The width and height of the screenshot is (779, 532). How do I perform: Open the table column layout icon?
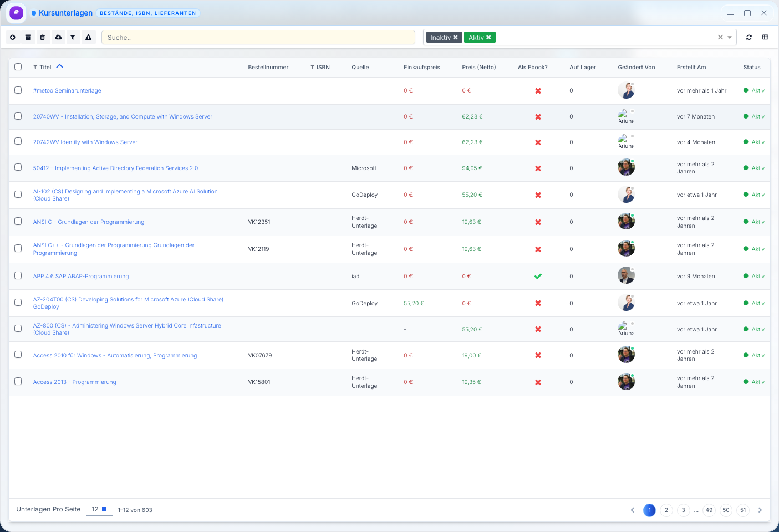765,37
